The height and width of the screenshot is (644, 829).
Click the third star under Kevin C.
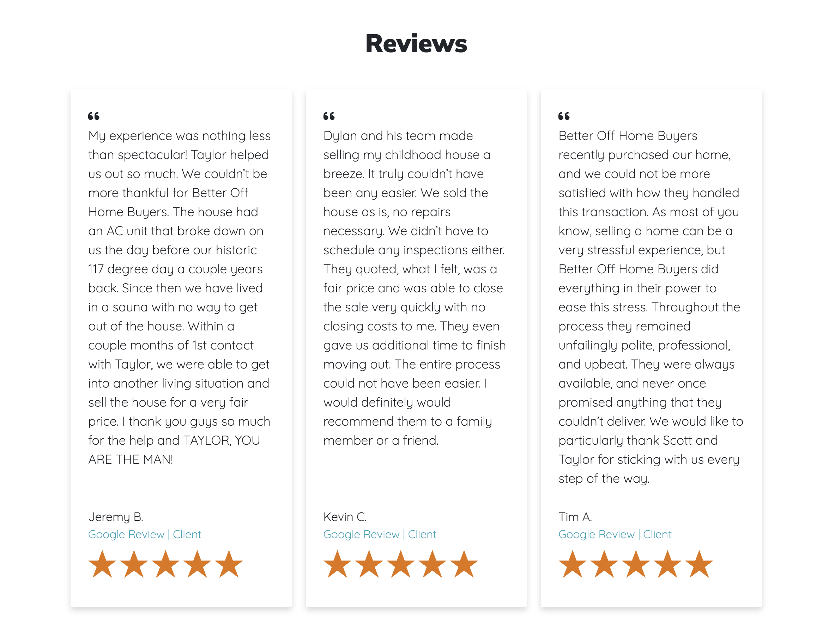[x=400, y=564]
